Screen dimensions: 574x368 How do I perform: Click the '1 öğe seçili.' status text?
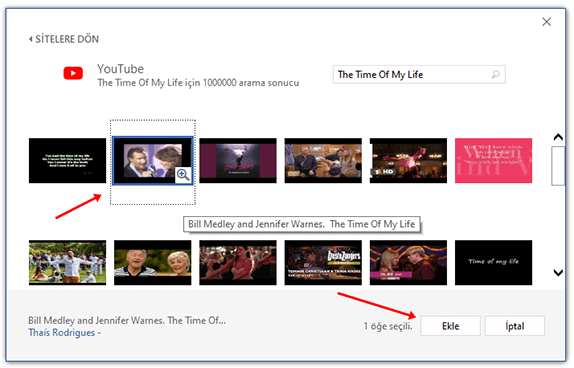(388, 326)
